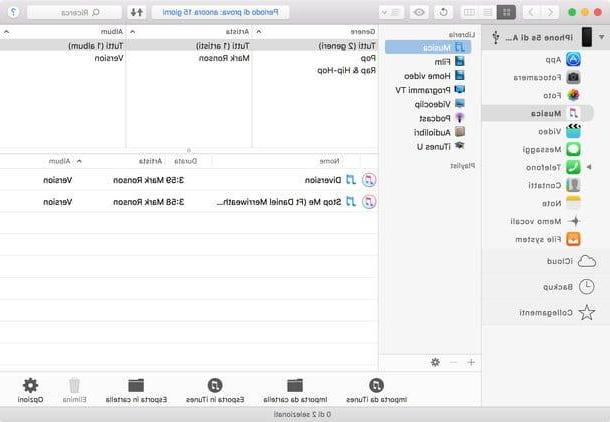Toggle the eye visibility button in toolbar

(419, 12)
